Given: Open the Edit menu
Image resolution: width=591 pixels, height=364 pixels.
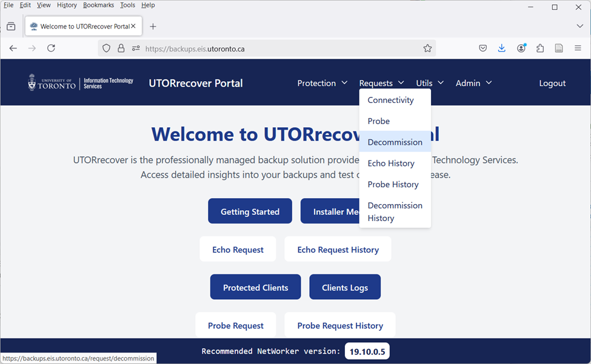Looking at the screenshot, I should (x=25, y=5).
